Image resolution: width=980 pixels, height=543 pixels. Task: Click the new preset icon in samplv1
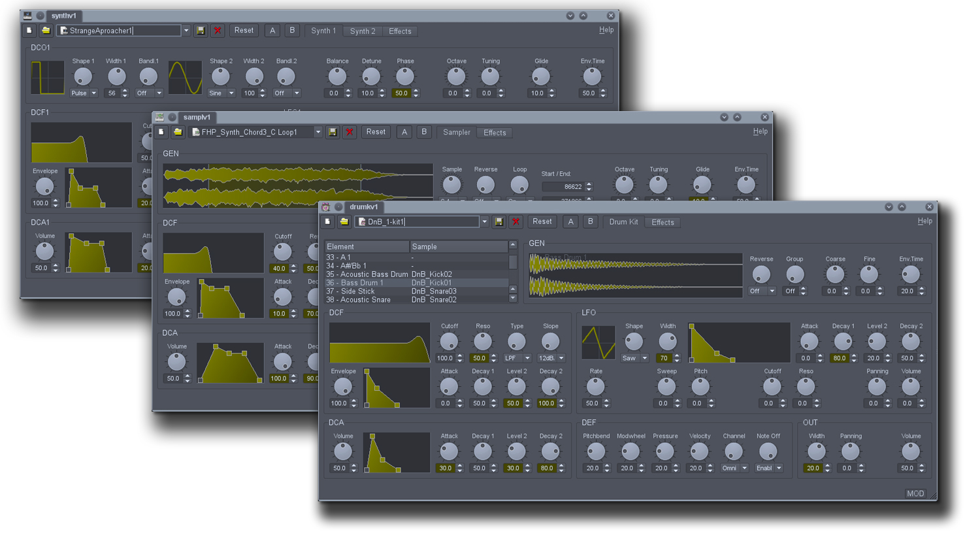[161, 133]
